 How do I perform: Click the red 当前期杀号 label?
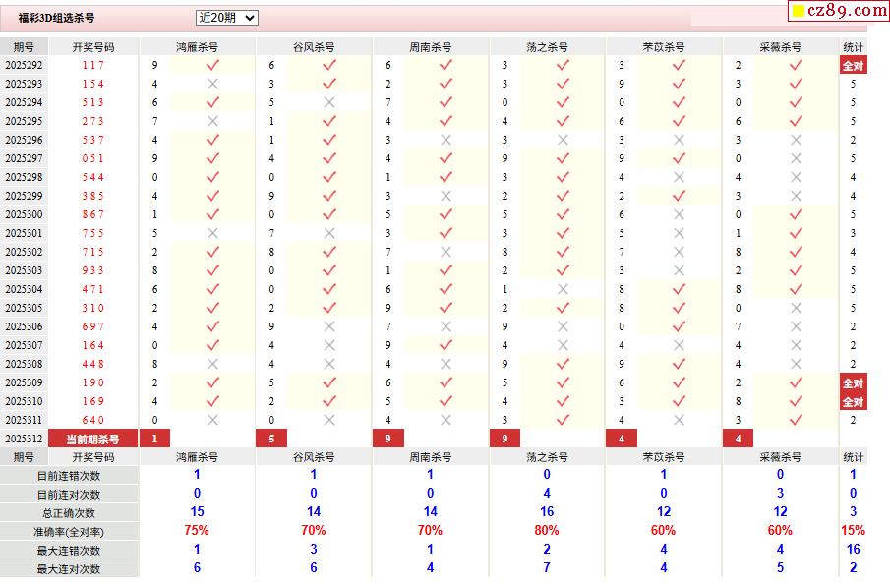[x=92, y=439]
